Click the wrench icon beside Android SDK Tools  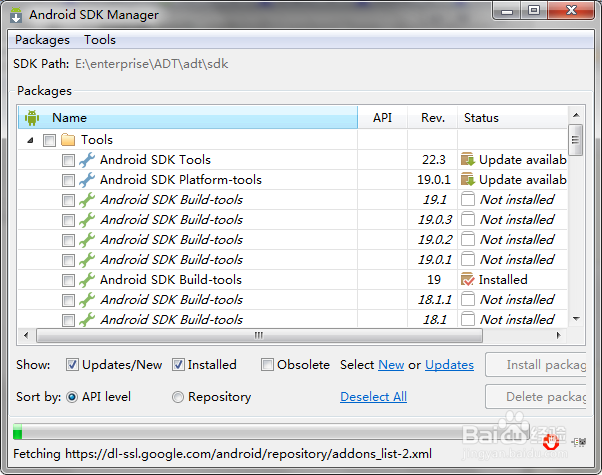point(87,160)
